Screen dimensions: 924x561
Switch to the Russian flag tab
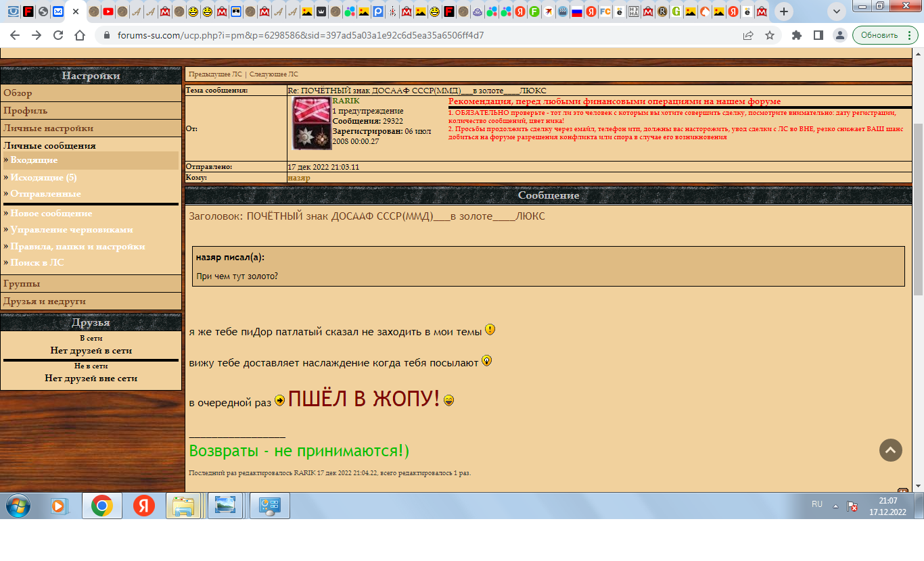tap(577, 11)
